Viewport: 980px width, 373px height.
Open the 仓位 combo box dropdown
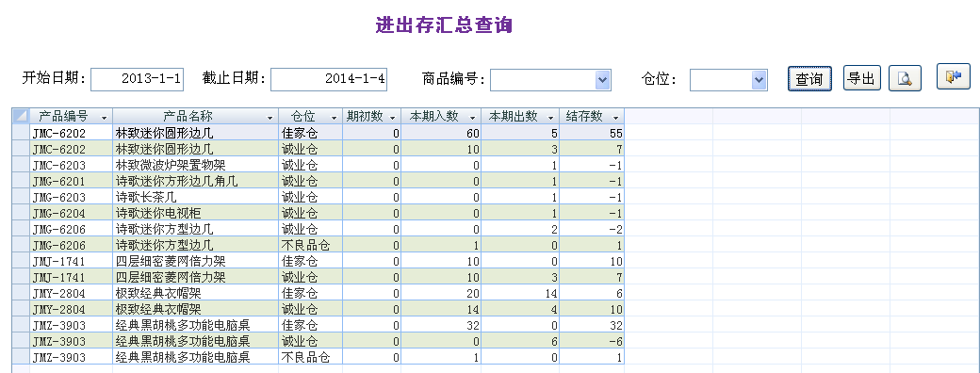pos(759,79)
